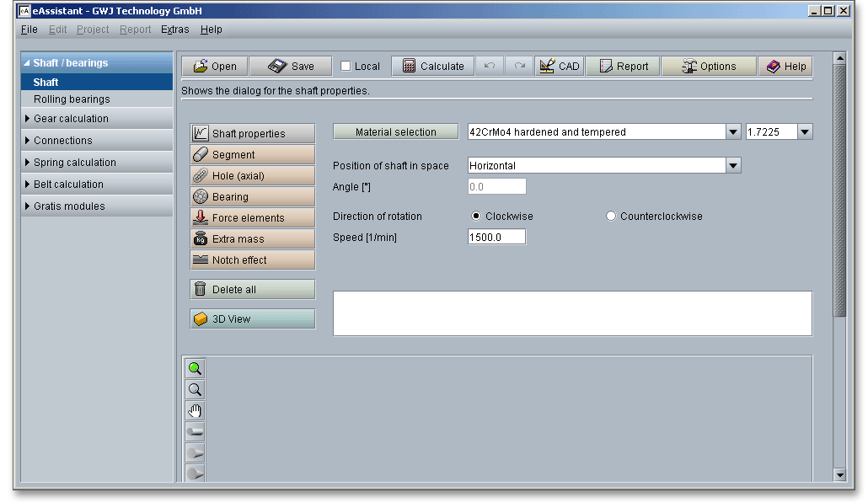Select the zoom in magnifier tool

point(195,368)
